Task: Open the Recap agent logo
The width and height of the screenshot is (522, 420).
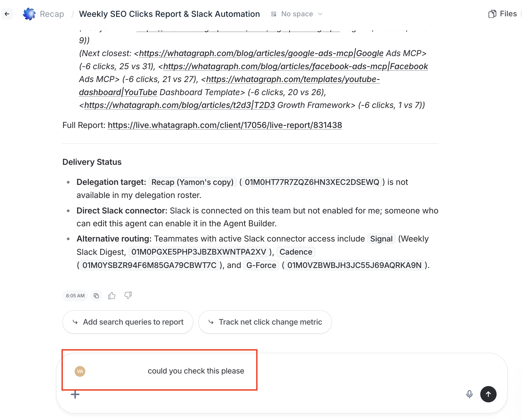Action: 29,14
